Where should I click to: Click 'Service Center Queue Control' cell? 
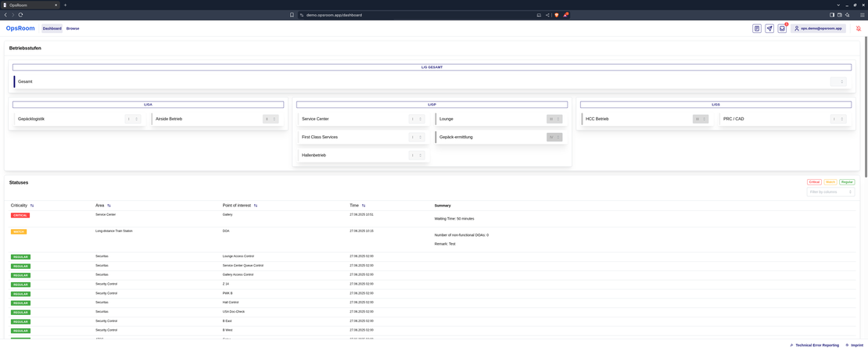pyautogui.click(x=243, y=266)
